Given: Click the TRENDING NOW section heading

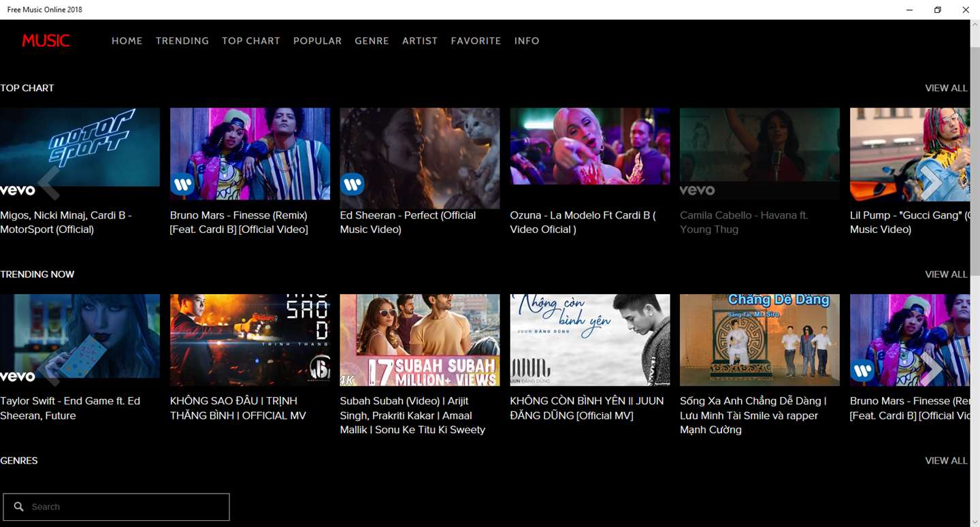Looking at the screenshot, I should 37,274.
